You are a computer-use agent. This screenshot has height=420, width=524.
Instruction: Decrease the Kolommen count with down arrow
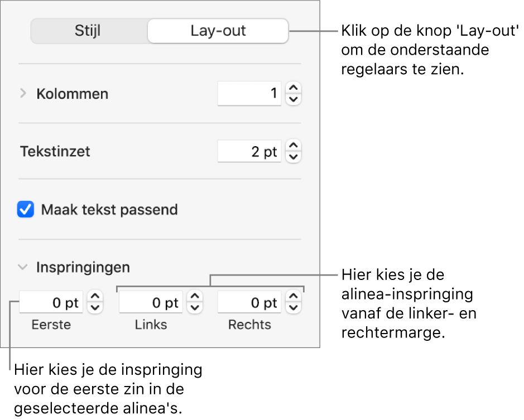[294, 99]
